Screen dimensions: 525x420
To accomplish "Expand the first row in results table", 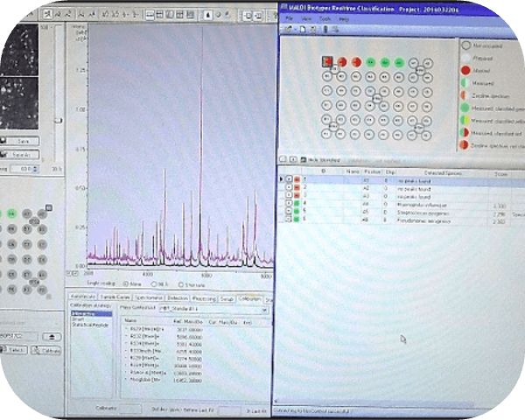I will click(x=282, y=179).
